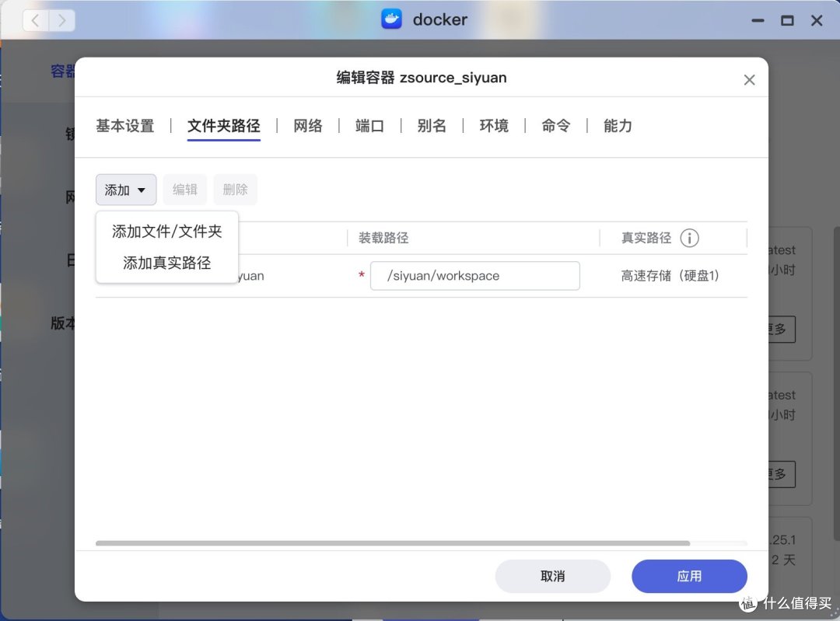Click the 高速存储（硬盘1）real path cell

(x=670, y=276)
